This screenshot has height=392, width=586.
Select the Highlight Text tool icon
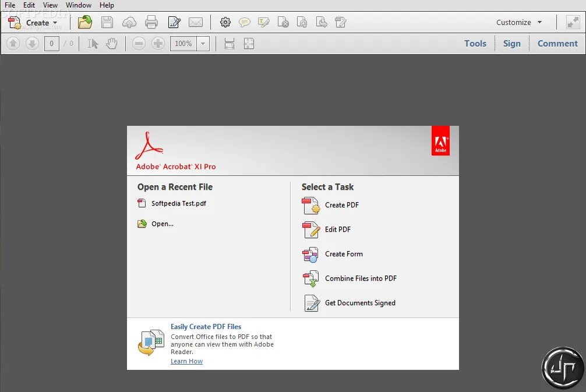[263, 22]
